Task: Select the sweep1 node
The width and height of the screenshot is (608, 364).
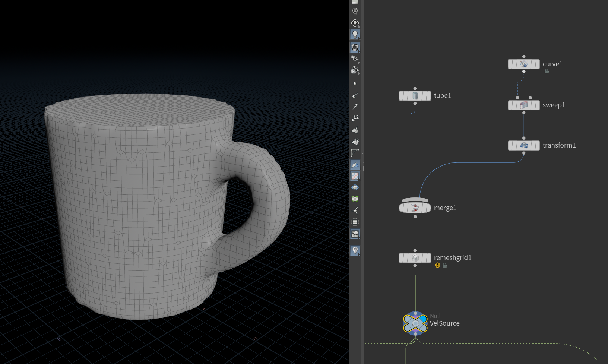Action: (523, 105)
